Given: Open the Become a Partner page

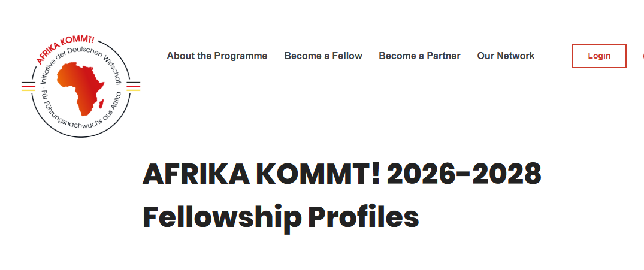Looking at the screenshot, I should pos(419,56).
